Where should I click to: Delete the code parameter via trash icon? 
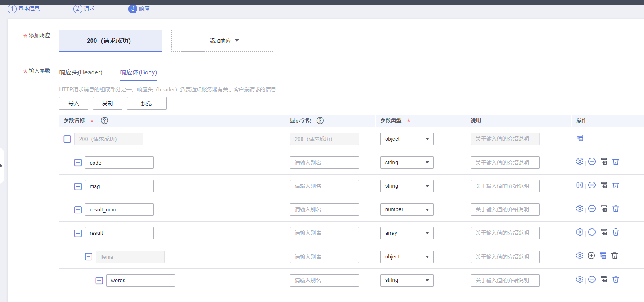coord(616,162)
